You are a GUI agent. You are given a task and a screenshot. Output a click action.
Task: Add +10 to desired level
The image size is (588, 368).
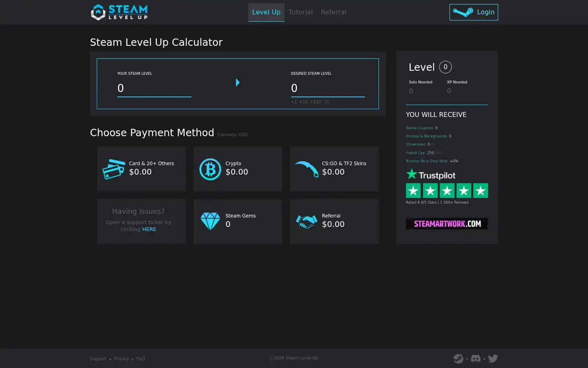(303, 102)
